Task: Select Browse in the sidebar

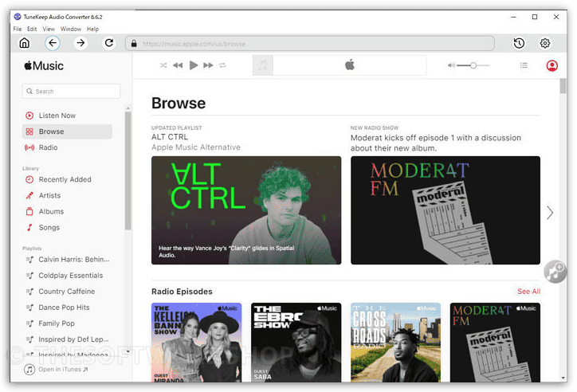Action: point(67,131)
